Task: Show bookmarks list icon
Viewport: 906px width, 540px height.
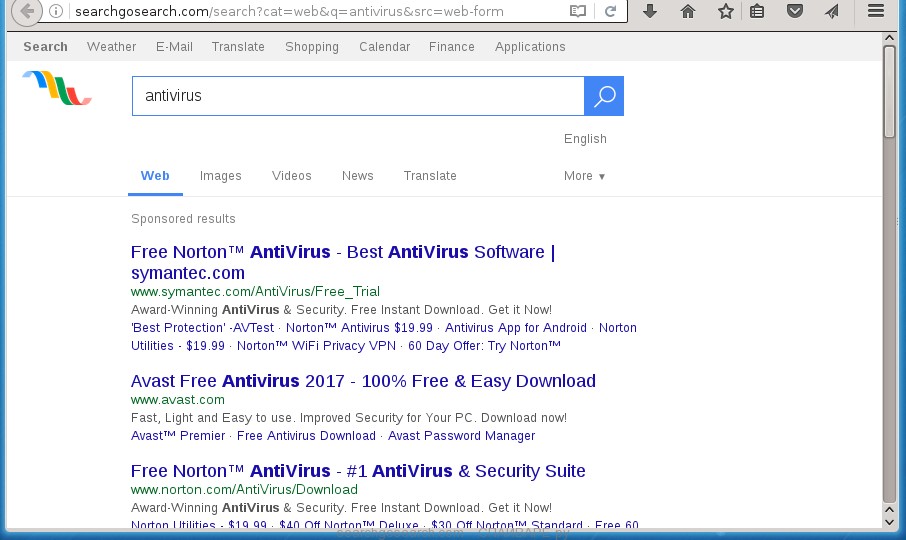Action: (x=757, y=12)
